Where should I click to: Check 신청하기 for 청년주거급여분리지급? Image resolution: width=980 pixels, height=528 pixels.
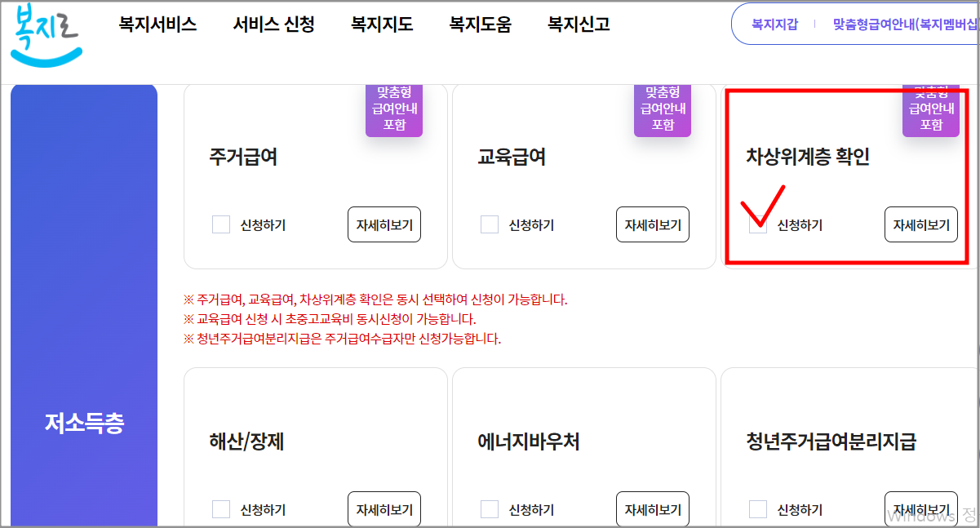click(x=758, y=508)
